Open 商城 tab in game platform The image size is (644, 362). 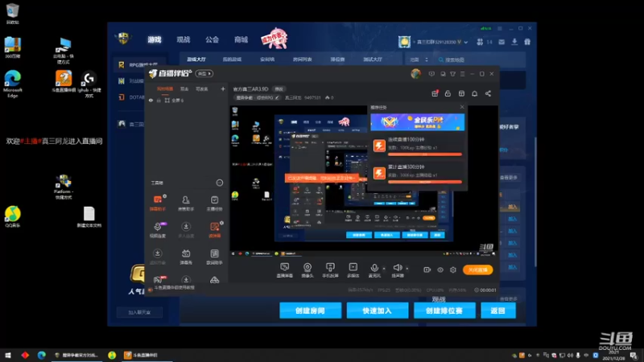click(241, 39)
